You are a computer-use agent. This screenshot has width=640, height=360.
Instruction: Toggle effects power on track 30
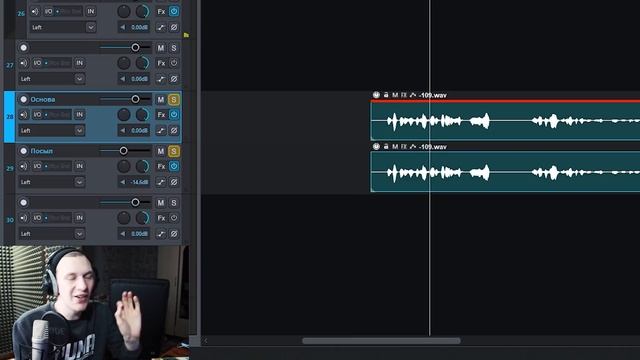click(174, 218)
